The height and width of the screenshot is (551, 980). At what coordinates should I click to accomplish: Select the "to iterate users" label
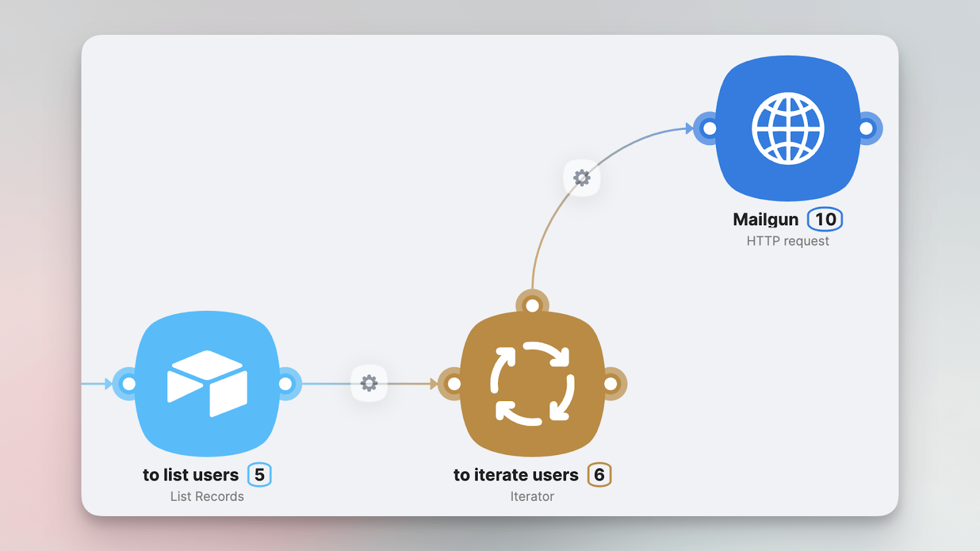[516, 475]
